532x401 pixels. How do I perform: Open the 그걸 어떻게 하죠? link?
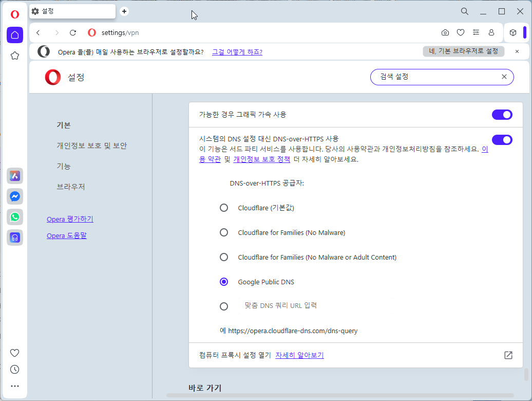click(237, 51)
